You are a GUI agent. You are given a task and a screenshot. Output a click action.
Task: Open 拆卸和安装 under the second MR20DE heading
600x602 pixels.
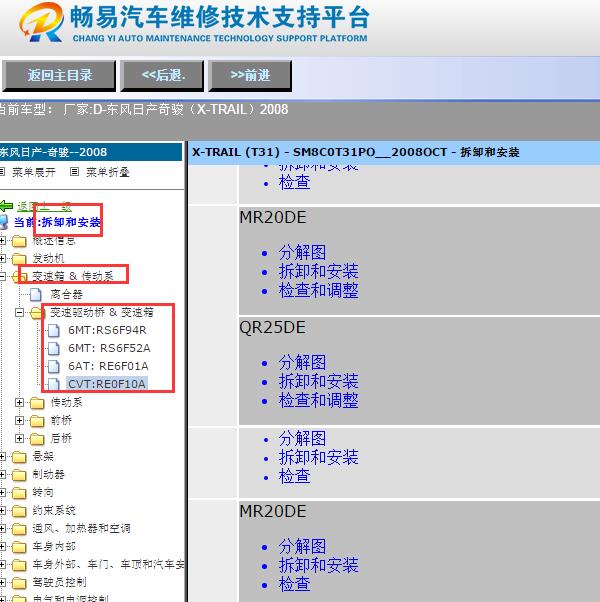click(x=318, y=565)
